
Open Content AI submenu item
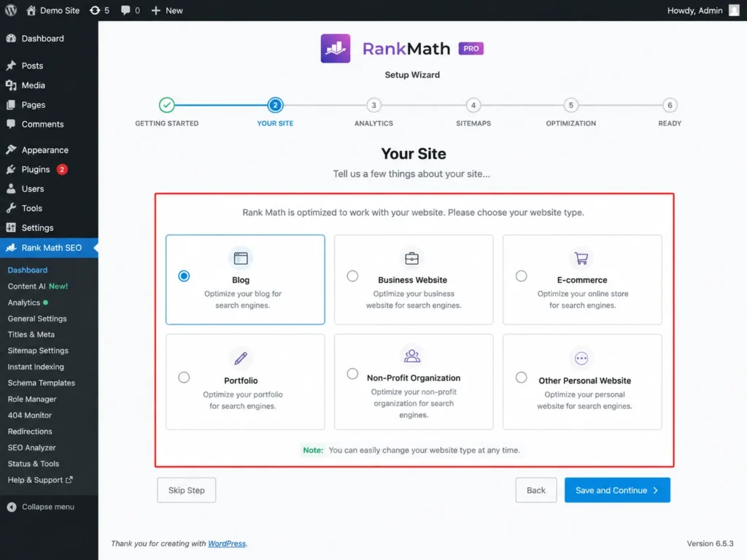[x=38, y=286]
